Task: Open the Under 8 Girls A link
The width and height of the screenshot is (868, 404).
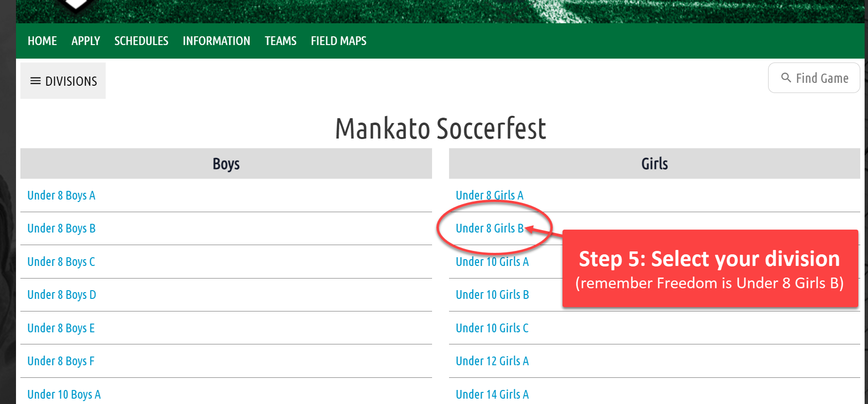Action: (490, 195)
